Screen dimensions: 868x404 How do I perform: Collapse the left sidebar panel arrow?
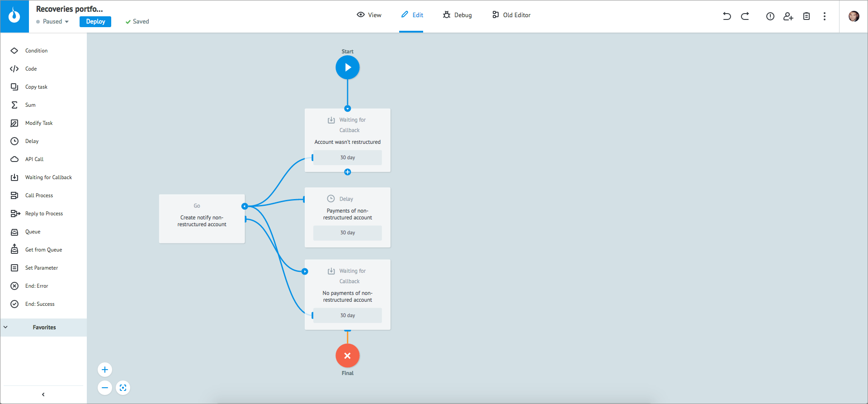point(43,394)
